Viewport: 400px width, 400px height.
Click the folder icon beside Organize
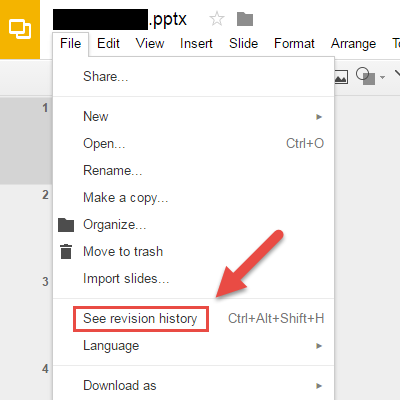tap(66, 225)
